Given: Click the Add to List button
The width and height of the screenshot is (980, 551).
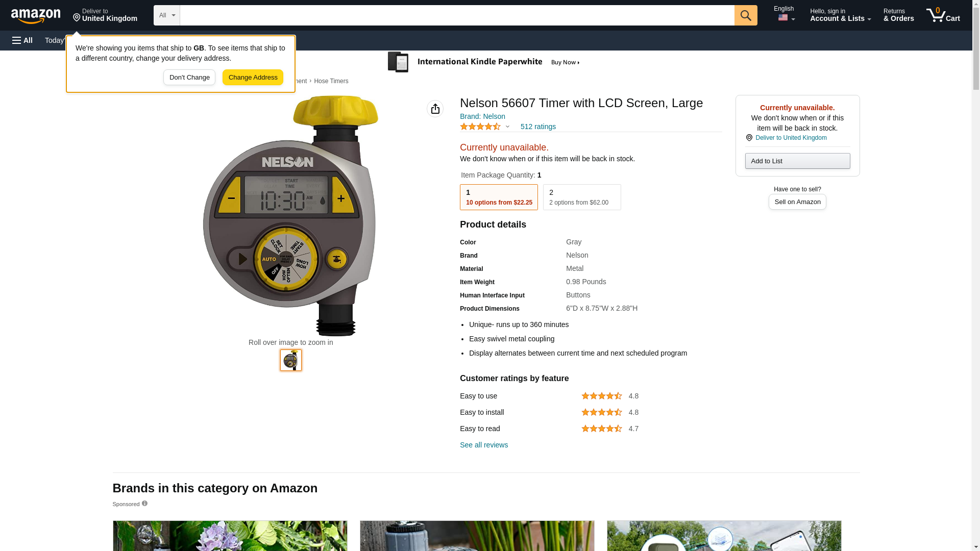Looking at the screenshot, I should pyautogui.click(x=797, y=161).
